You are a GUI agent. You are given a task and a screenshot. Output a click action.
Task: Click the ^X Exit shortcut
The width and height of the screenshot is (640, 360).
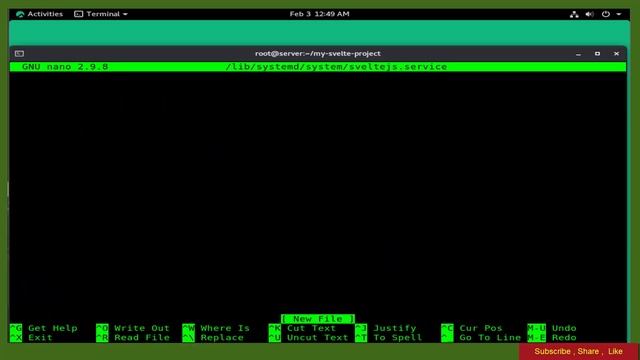[31, 338]
